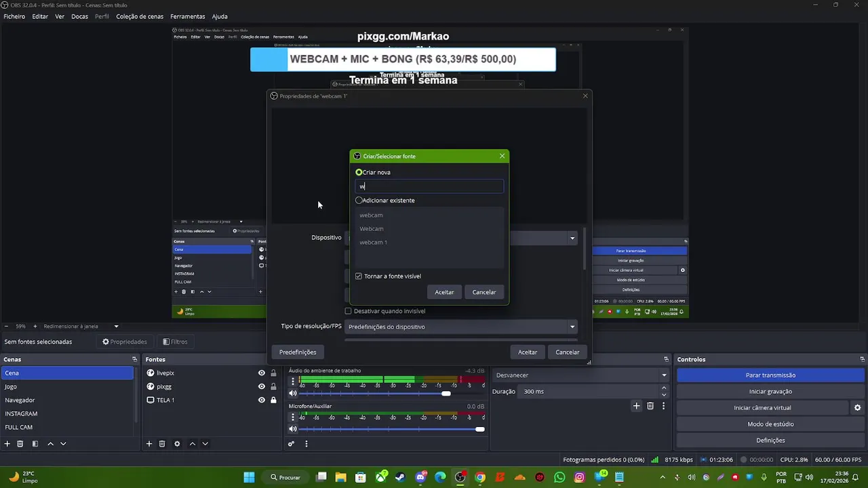The image size is (868, 488).
Task: Uncheck the Tornar a fonte visível checkbox
Action: (359, 276)
